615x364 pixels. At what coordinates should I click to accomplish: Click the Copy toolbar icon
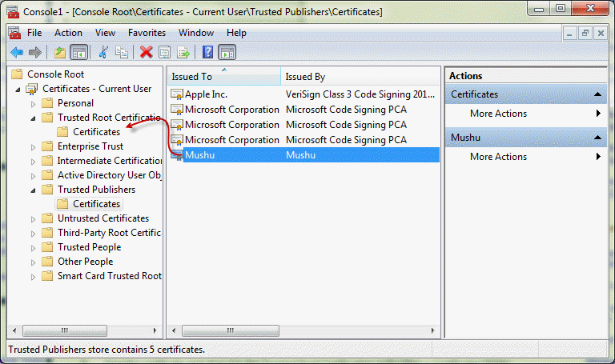[122, 52]
